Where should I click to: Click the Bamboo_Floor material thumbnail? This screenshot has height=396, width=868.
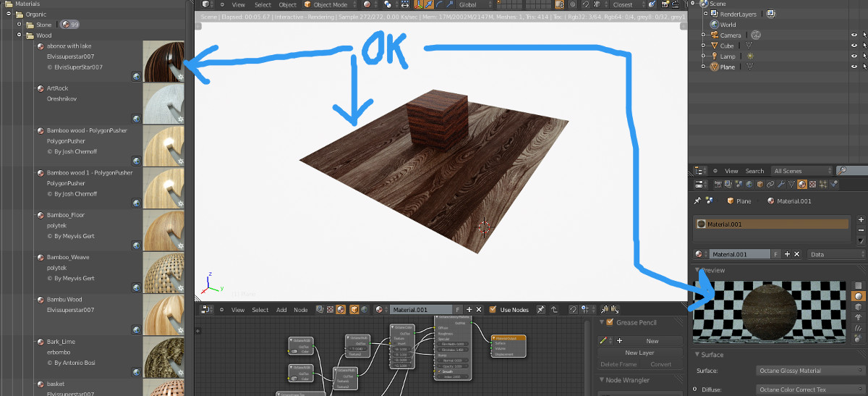coord(163,230)
